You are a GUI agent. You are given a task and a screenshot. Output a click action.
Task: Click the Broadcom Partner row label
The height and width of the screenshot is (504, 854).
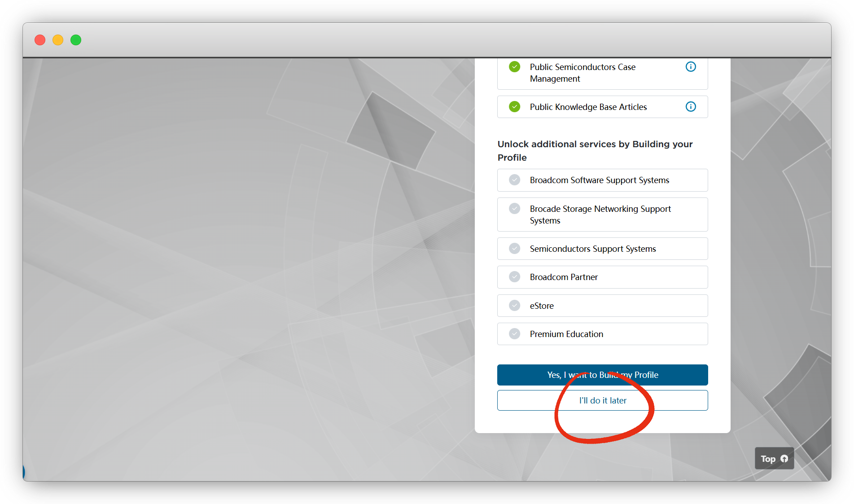[564, 277]
